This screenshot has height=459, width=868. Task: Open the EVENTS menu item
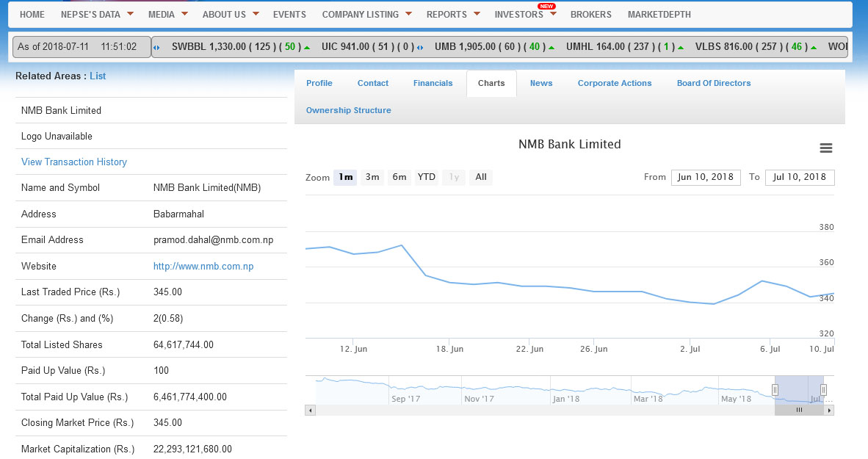[x=289, y=15]
